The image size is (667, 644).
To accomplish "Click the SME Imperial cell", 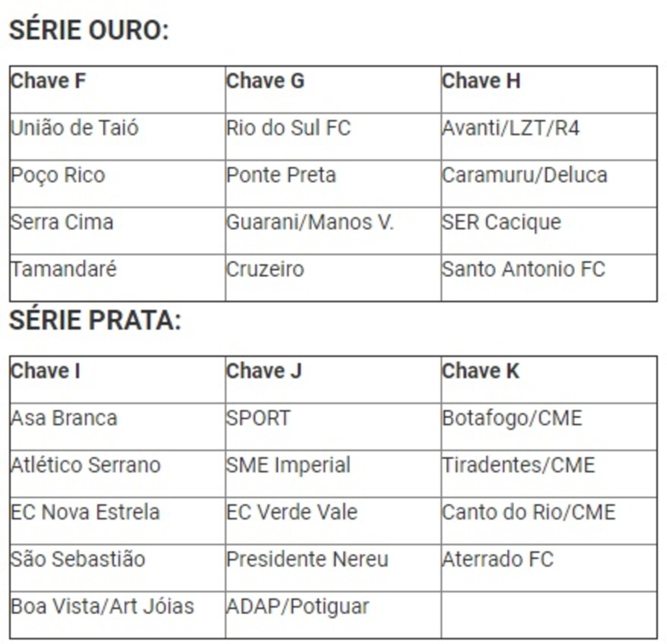I will tap(333, 474).
